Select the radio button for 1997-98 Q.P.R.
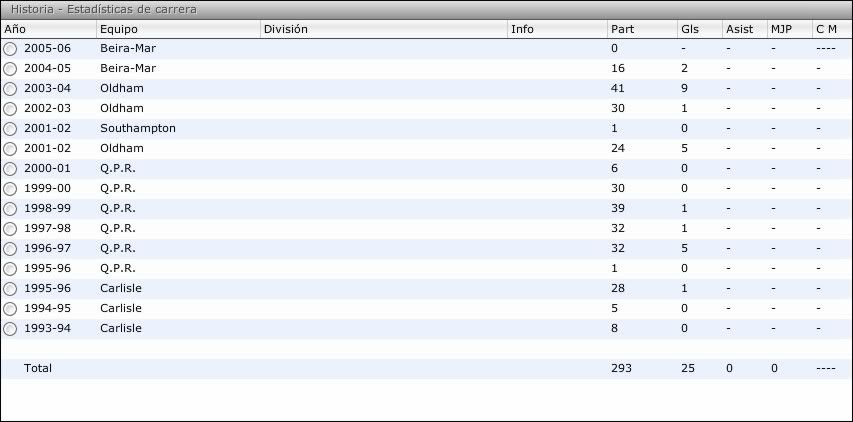This screenshot has width=853, height=422. 10,229
